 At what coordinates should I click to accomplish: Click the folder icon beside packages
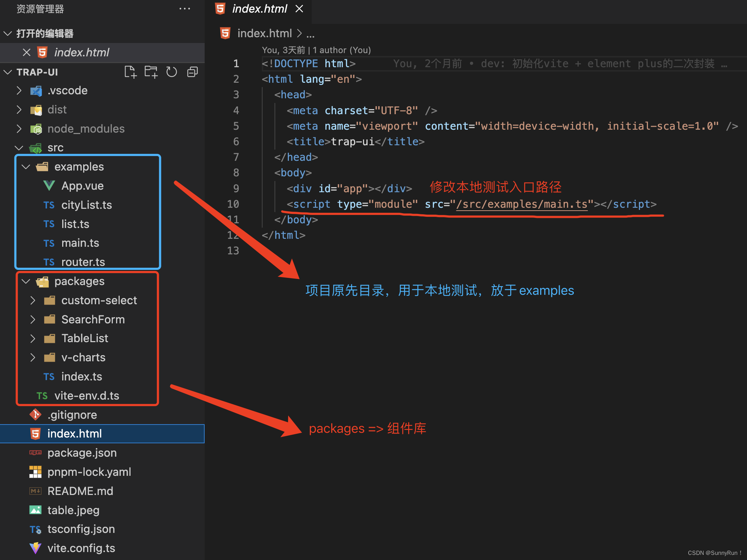42,281
